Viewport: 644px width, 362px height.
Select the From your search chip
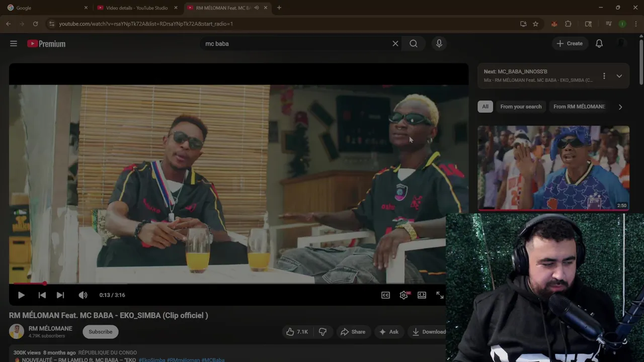coord(521,107)
